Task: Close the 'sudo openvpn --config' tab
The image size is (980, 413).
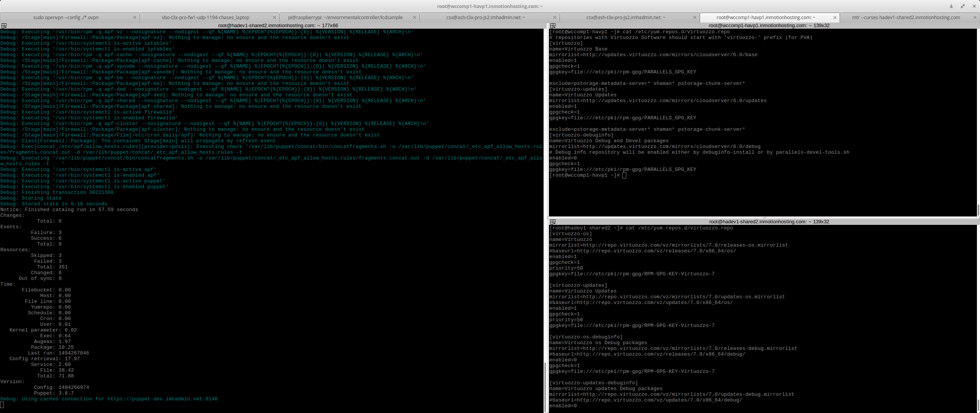Action: [x=135, y=18]
